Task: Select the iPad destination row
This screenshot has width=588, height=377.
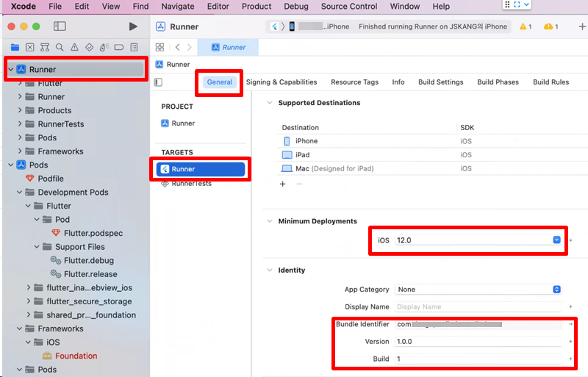Action: point(432,154)
